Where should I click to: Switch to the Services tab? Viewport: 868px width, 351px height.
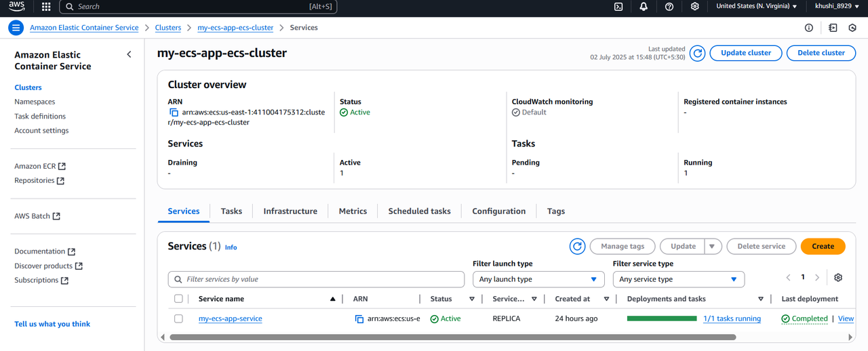coord(184,211)
